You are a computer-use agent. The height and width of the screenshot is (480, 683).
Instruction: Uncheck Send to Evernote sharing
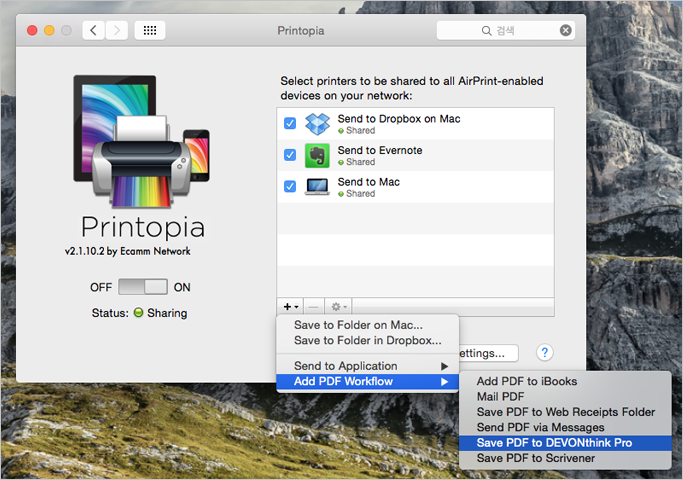tap(290, 155)
